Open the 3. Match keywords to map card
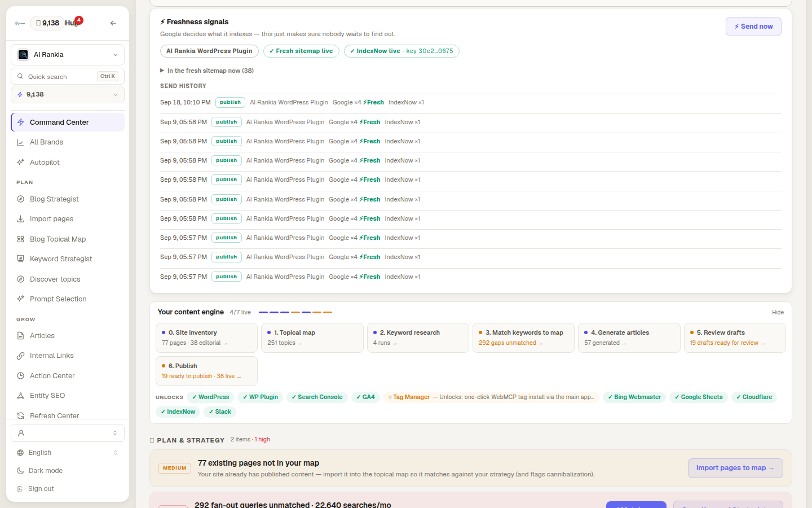Image resolution: width=812 pixels, height=508 pixels. tap(523, 338)
